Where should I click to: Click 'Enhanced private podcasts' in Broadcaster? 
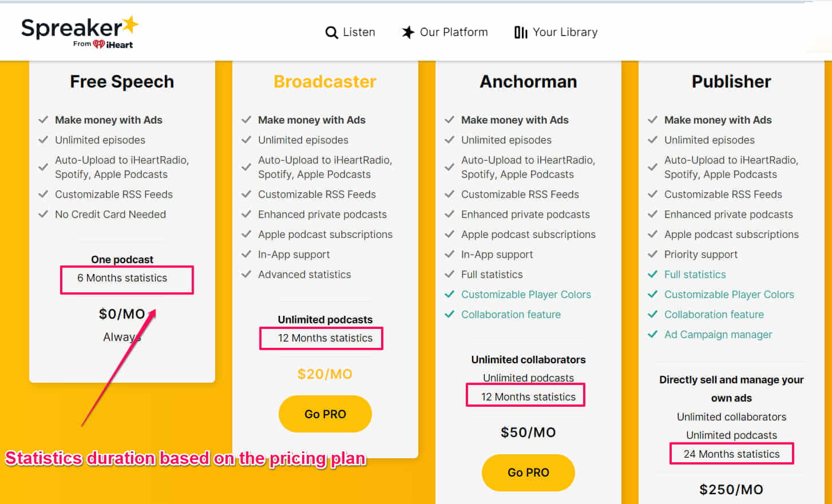(322, 215)
